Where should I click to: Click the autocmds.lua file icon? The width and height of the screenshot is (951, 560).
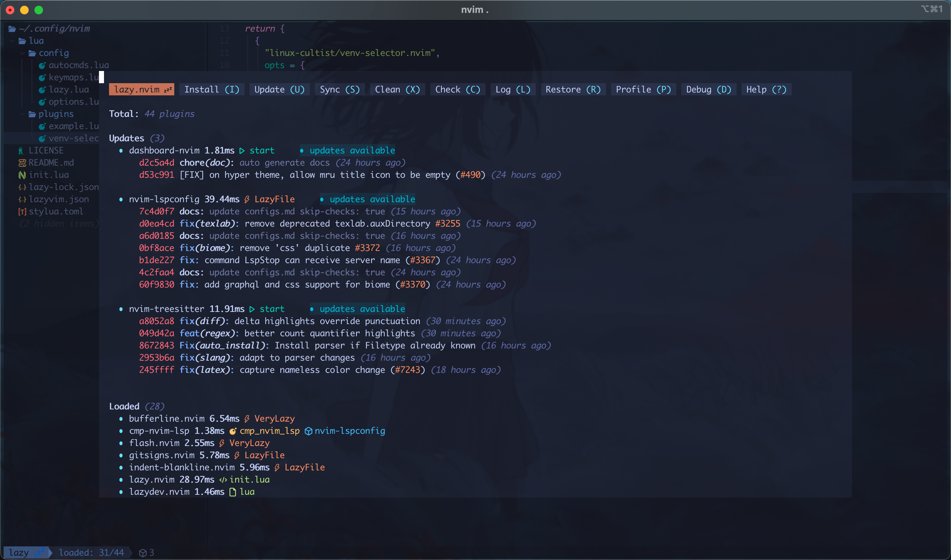[42, 65]
